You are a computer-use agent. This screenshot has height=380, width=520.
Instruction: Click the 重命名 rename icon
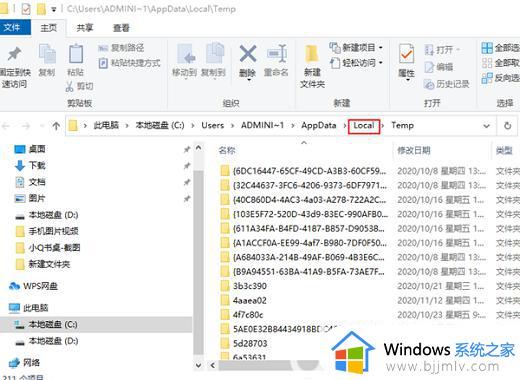(x=277, y=54)
